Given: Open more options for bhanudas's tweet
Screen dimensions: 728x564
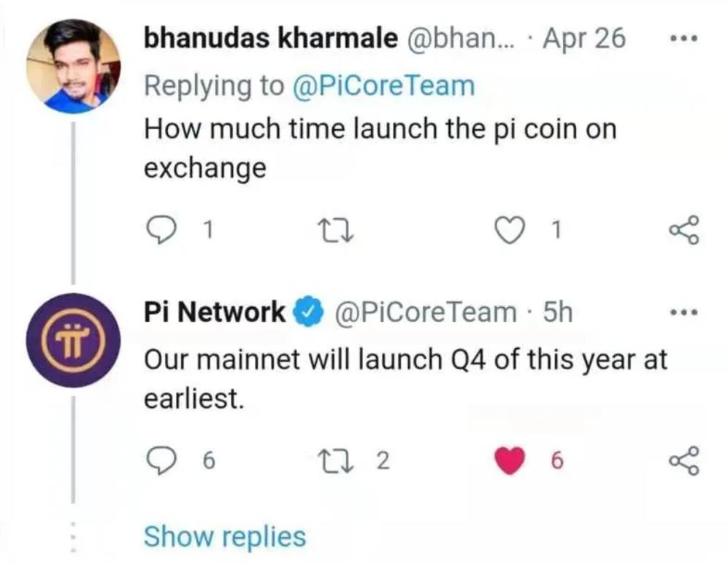Looking at the screenshot, I should [683, 39].
